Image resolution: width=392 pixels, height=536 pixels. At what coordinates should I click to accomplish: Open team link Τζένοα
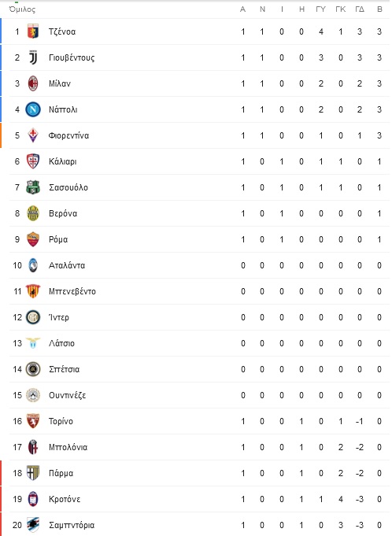click(x=62, y=31)
